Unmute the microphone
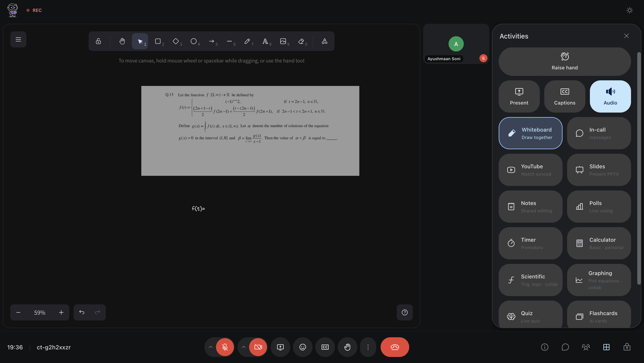The image size is (644, 363). [225, 347]
